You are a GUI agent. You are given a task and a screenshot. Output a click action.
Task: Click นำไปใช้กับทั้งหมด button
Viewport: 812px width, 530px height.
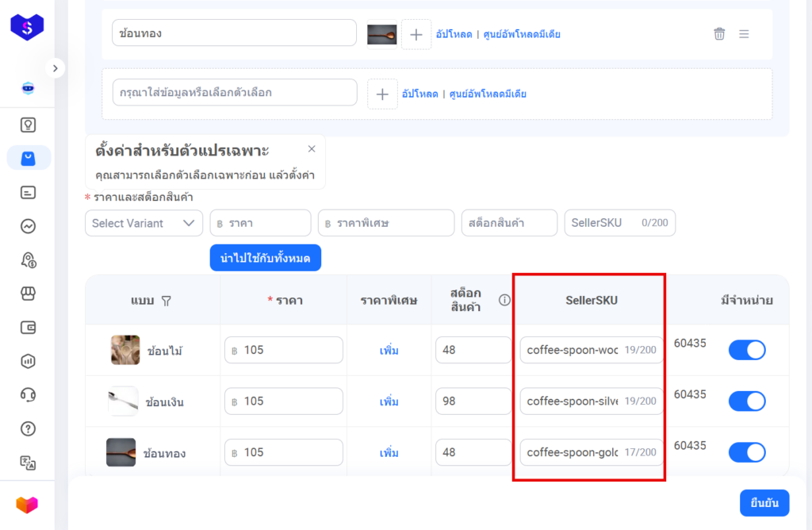coord(265,258)
